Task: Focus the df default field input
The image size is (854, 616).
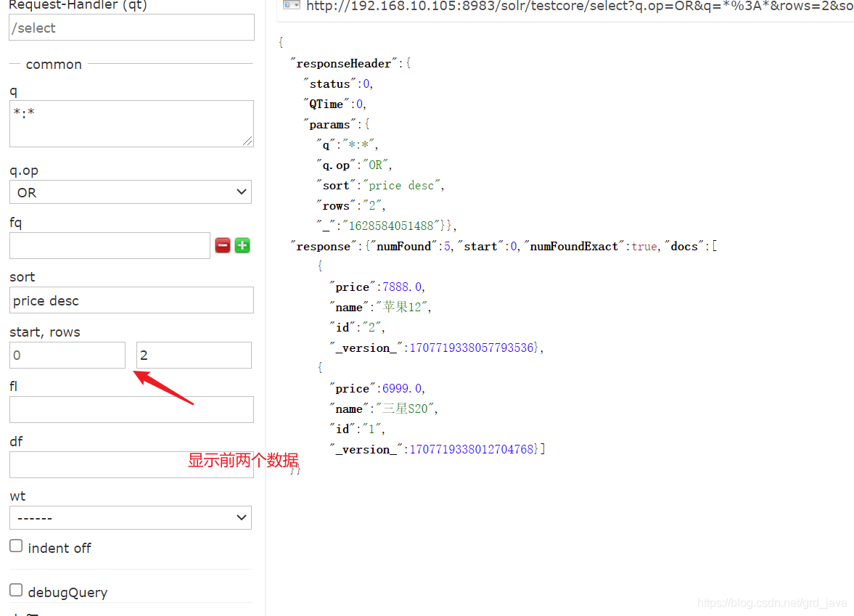Action: [132, 464]
